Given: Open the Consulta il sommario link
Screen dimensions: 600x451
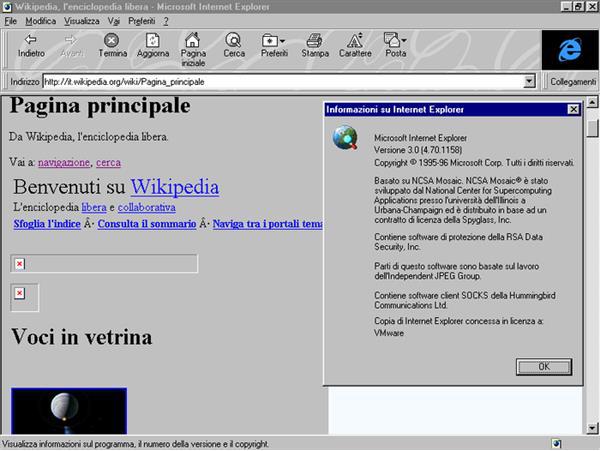Looking at the screenshot, I should (x=147, y=224).
